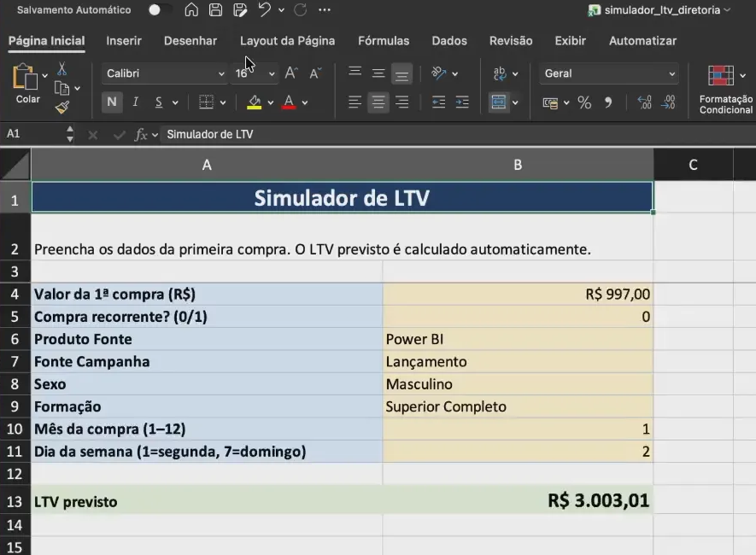
Task: Toggle Align Left horizontal alignment
Action: point(355,102)
